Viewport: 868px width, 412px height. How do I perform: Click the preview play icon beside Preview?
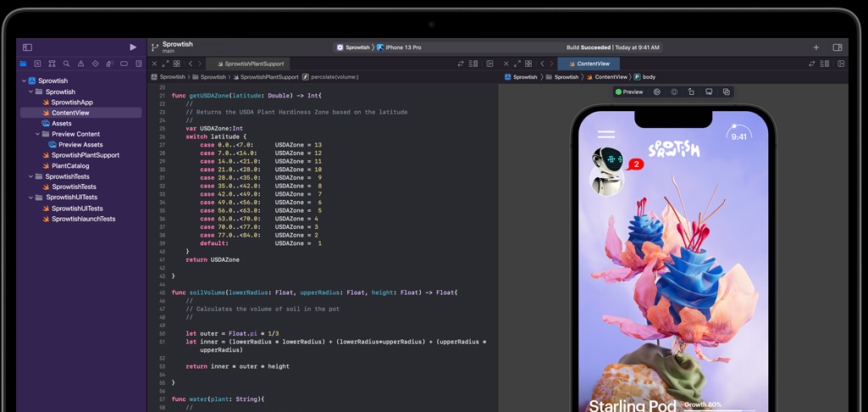[x=656, y=92]
